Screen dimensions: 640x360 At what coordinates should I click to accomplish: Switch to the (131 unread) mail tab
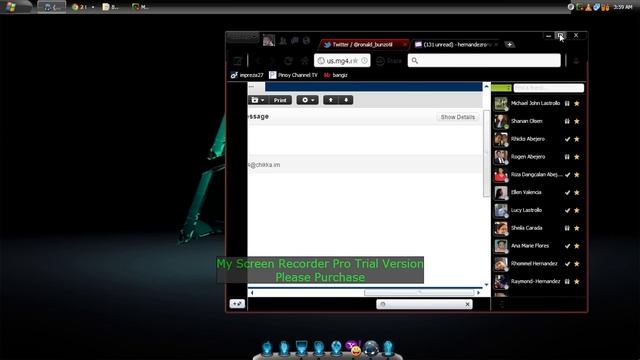click(x=456, y=44)
